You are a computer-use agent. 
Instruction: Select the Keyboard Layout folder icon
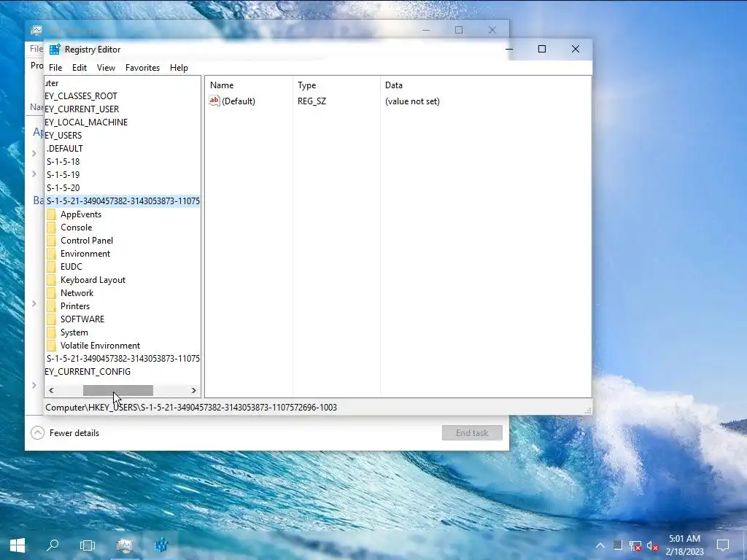click(52, 279)
